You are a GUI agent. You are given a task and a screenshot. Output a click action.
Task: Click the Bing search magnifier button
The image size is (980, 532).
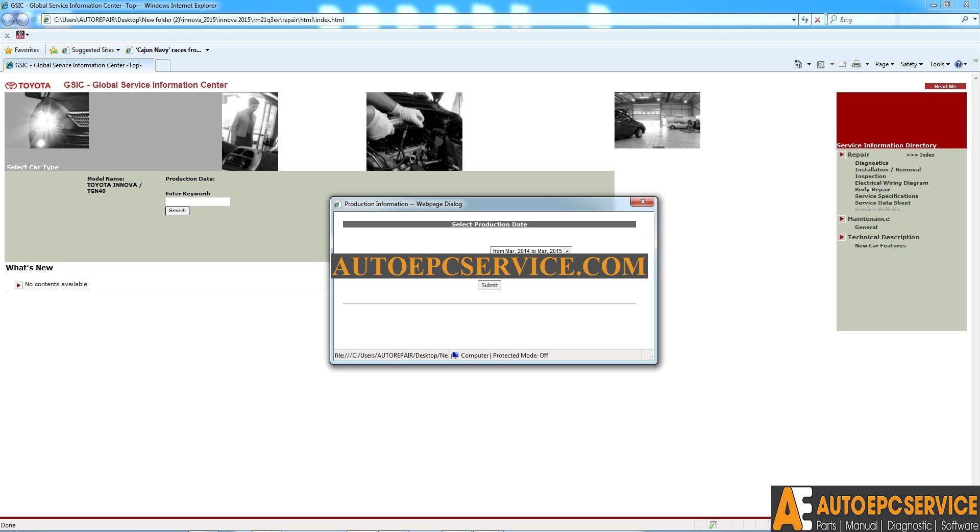point(965,19)
